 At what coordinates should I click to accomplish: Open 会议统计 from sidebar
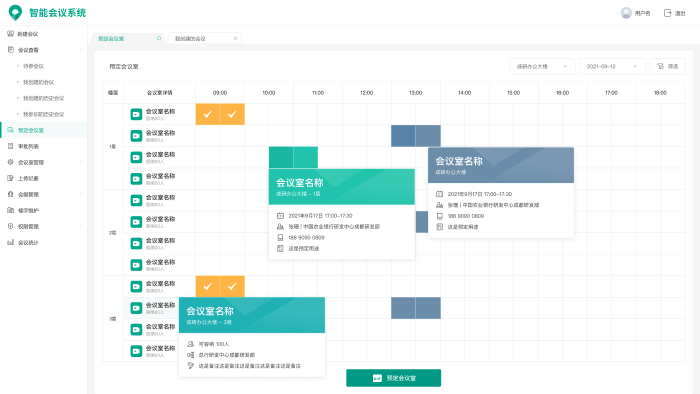click(28, 243)
